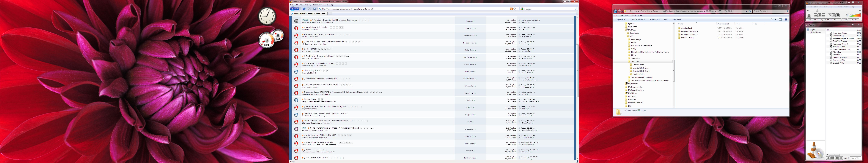Click Explorer forward navigation button
Viewport: 868px width, 163px height.
coord(620,11)
